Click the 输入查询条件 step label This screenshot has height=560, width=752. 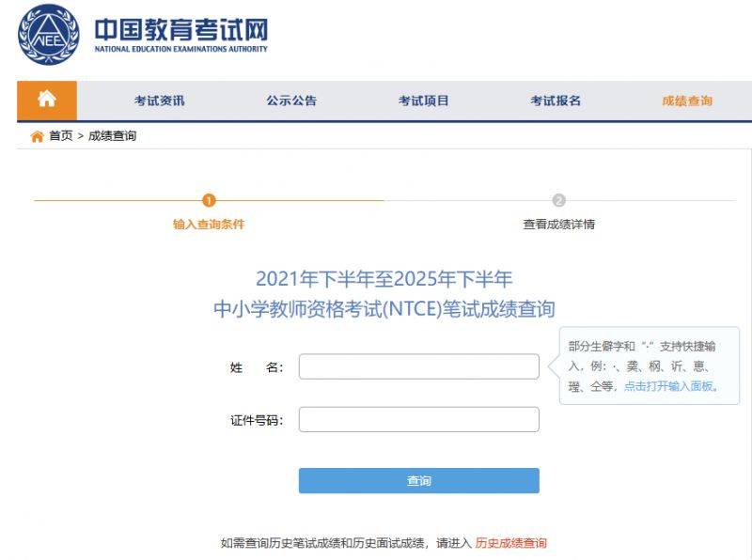[209, 225]
